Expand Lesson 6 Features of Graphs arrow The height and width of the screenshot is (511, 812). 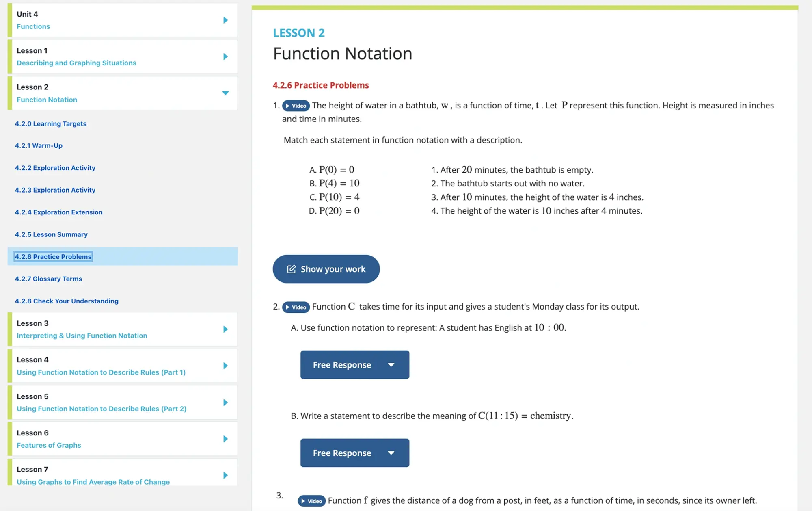point(225,439)
